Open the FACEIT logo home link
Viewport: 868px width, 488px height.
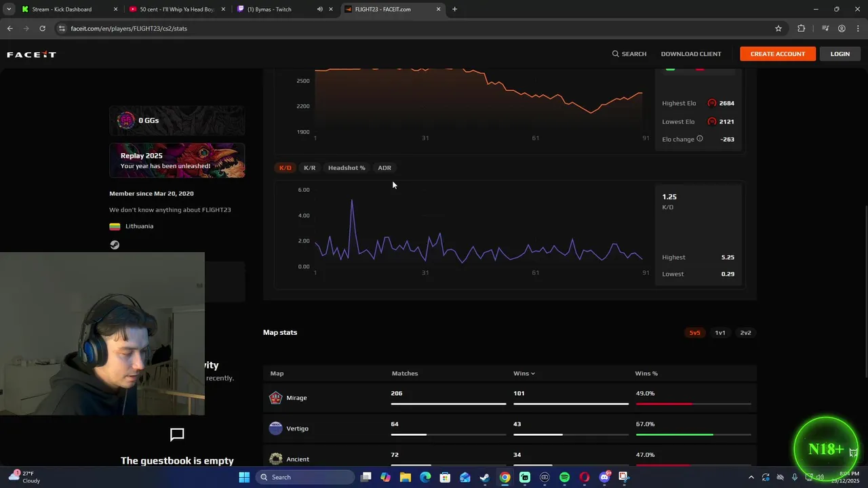[31, 54]
